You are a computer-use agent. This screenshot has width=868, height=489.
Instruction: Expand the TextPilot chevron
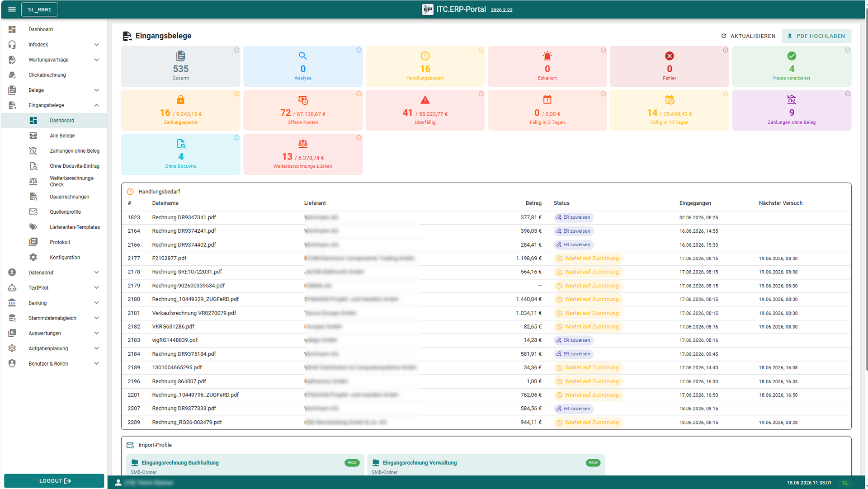pyautogui.click(x=96, y=288)
